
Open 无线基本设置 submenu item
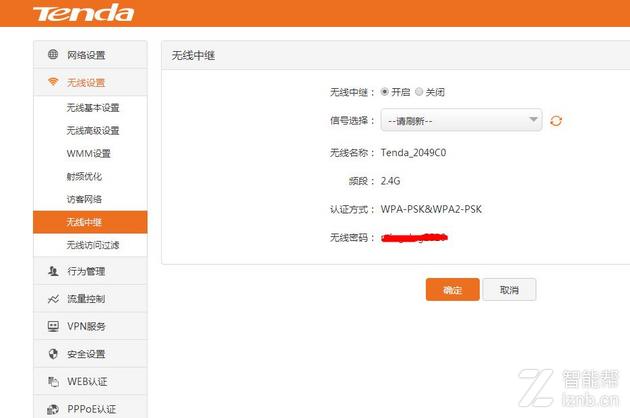pos(92,108)
